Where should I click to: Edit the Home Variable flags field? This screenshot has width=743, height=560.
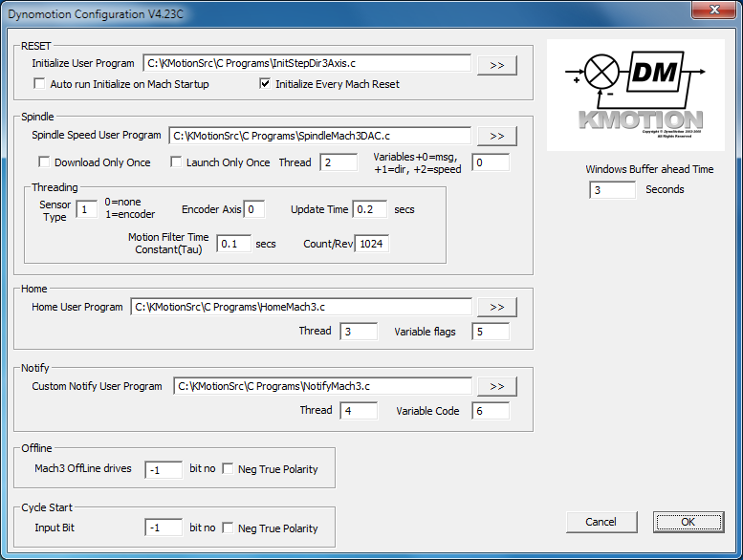(491, 332)
